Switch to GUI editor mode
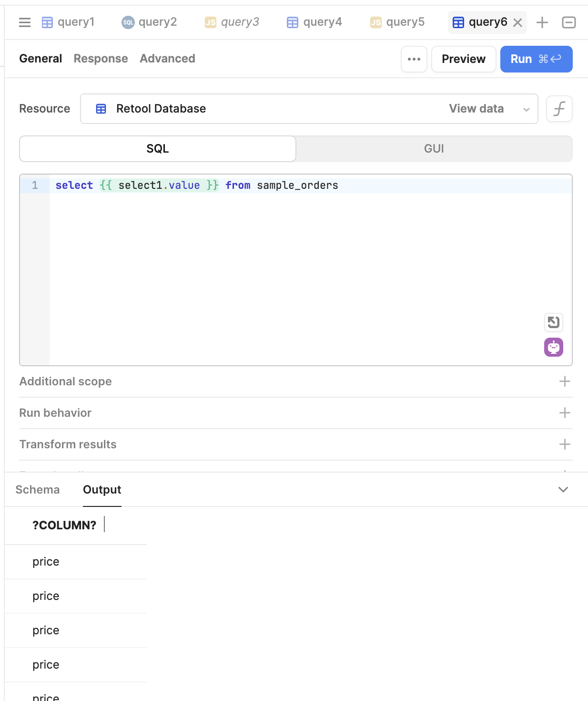588x701 pixels. 434,148
